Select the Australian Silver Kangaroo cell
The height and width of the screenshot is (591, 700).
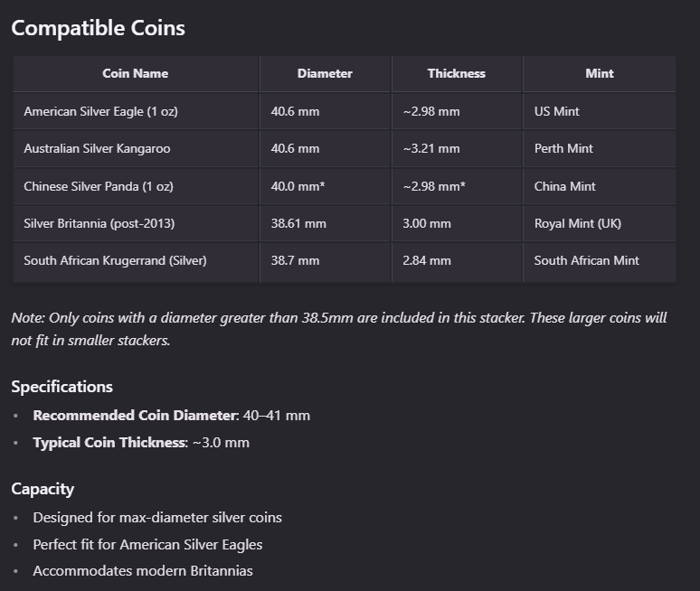(x=97, y=149)
